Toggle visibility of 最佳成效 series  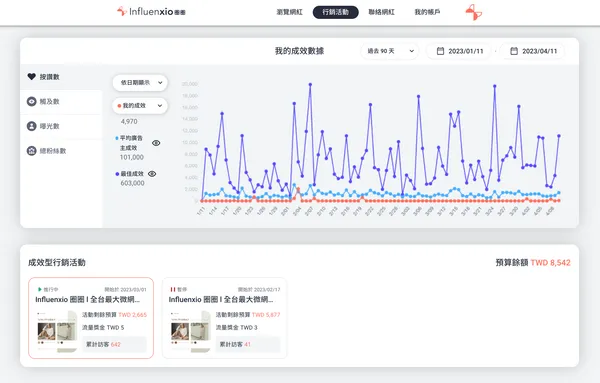[x=152, y=174]
